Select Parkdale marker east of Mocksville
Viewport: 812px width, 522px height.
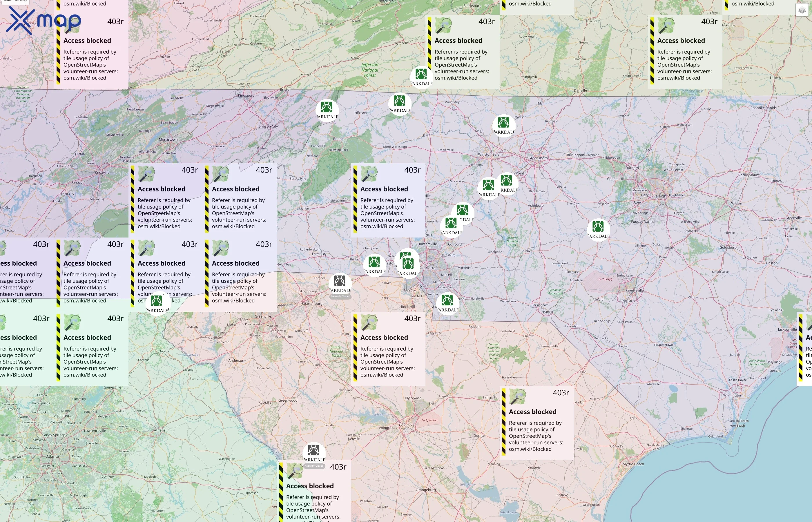pyautogui.click(x=489, y=188)
